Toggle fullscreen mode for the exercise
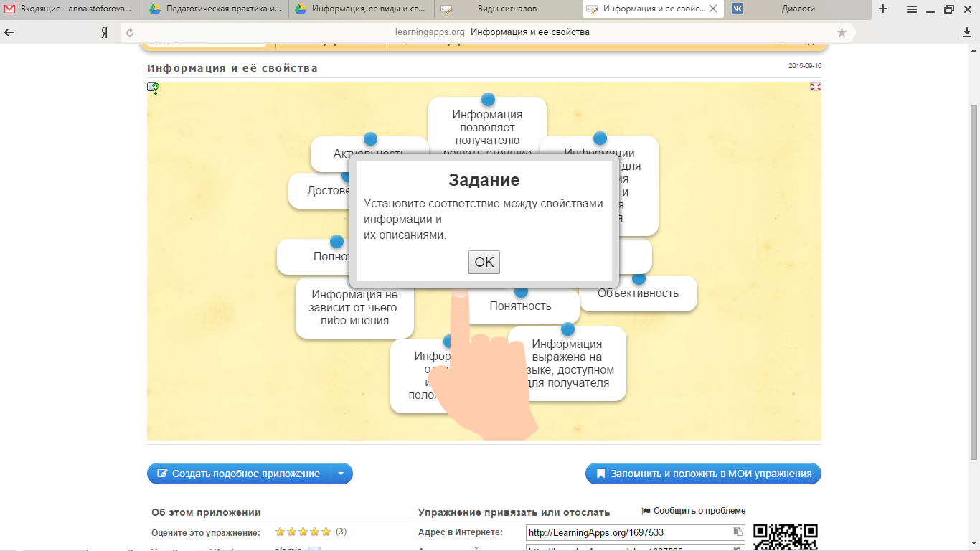The height and width of the screenshot is (551, 980). coord(815,87)
